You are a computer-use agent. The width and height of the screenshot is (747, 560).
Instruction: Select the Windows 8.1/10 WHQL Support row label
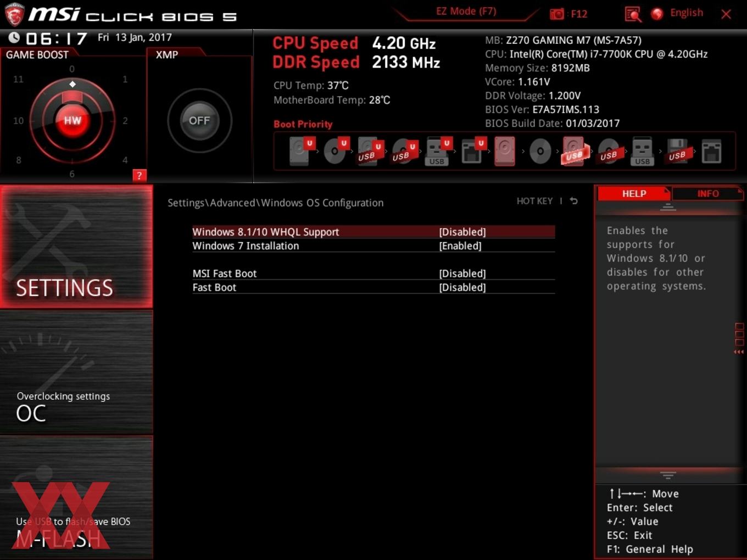coord(266,232)
